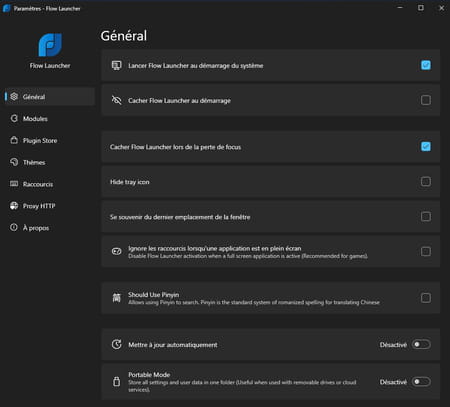This screenshot has height=407, width=450.
Task: Open the Modules settings page
Action: (x=49, y=119)
